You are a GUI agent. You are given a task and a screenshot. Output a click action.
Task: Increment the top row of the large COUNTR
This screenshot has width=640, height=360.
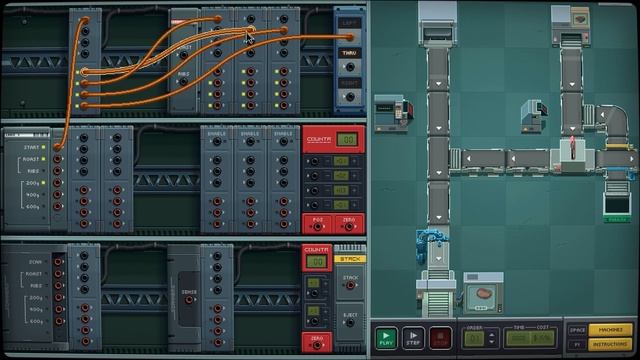click(x=354, y=161)
